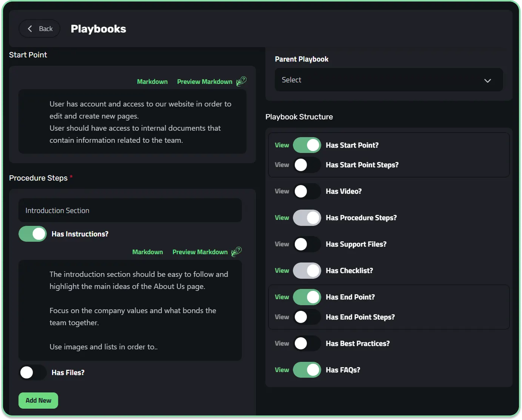
Task: Click the Introduction Section title field
Action: tap(130, 210)
